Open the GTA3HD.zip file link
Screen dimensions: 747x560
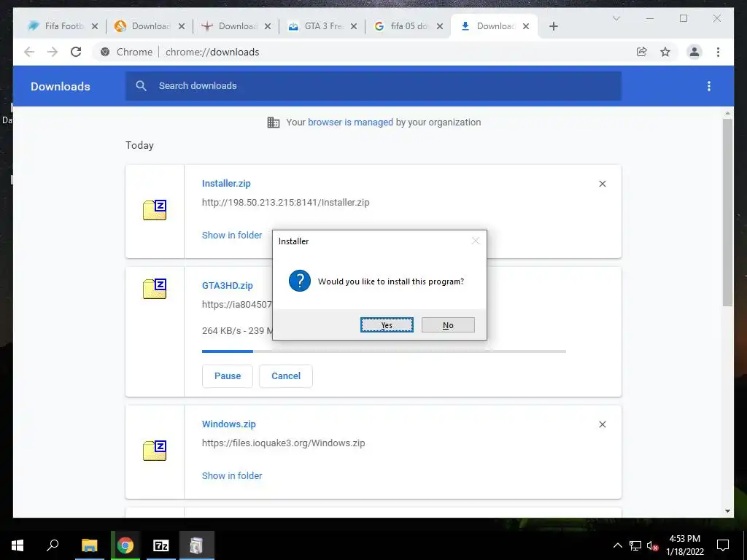(x=228, y=285)
